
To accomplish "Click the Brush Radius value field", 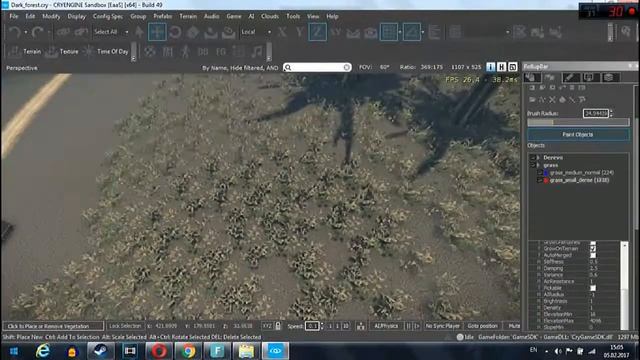I will pyautogui.click(x=596, y=113).
